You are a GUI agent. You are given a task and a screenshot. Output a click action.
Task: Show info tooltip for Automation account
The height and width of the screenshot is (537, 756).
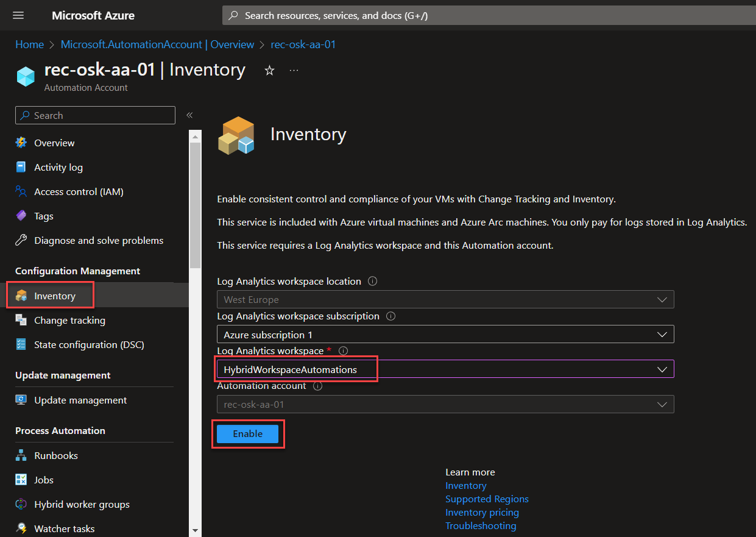317,386
